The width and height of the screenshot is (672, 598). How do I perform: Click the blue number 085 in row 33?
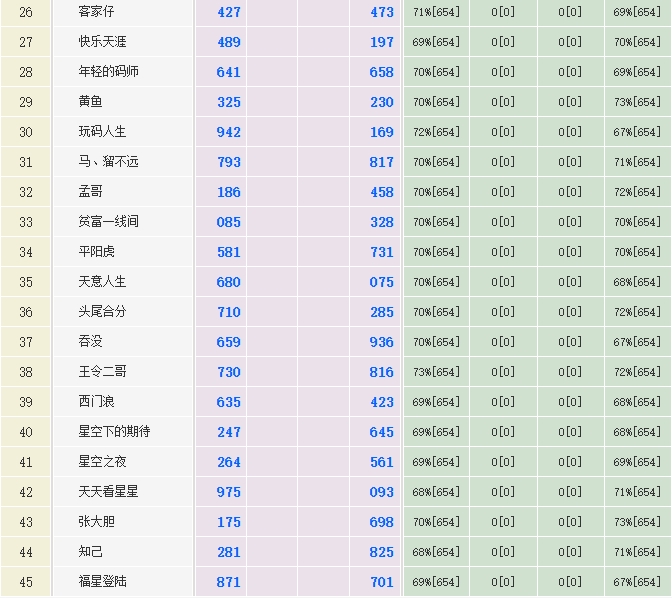[x=228, y=222]
